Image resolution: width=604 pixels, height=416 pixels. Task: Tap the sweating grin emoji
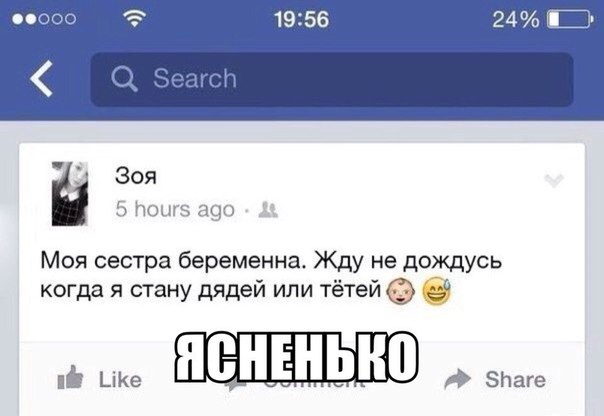pos(437,290)
